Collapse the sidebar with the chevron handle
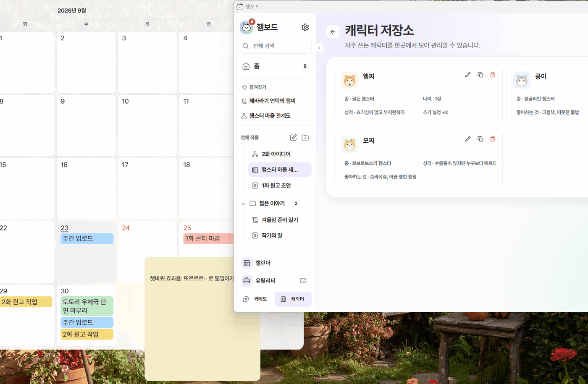The height and width of the screenshot is (384, 588). coord(320,48)
